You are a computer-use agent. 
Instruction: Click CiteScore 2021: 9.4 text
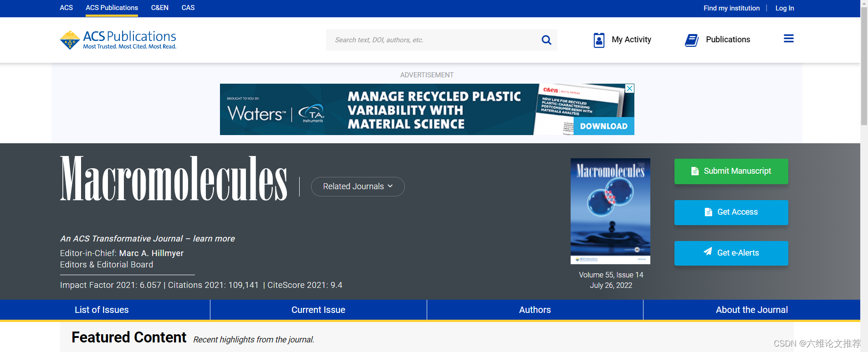tap(305, 285)
